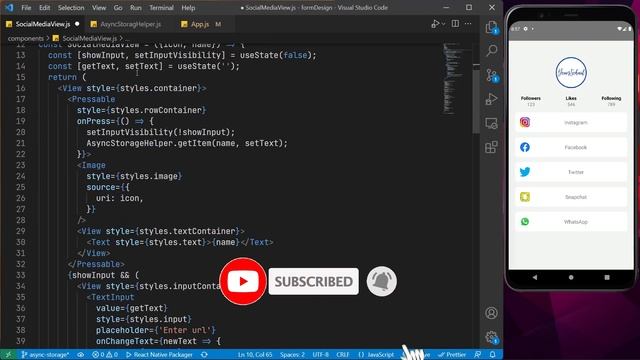Switch to the AsyncStorageHelper.js tab
Viewport: 640px width, 360px height.
[x=131, y=24]
